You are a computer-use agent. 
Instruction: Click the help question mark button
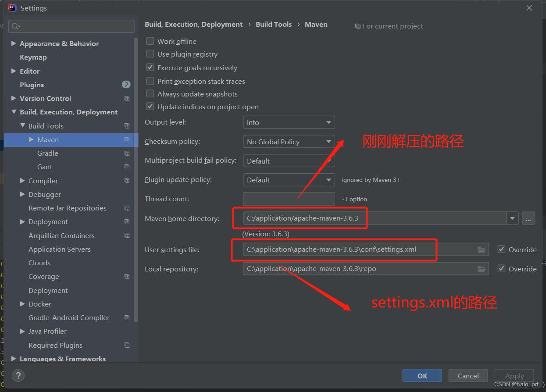[18, 376]
